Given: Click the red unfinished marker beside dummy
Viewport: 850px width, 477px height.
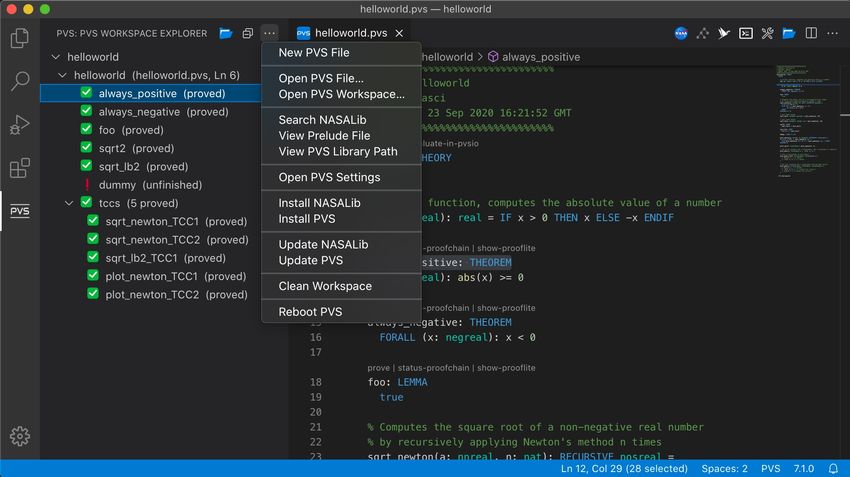Looking at the screenshot, I should (87, 184).
